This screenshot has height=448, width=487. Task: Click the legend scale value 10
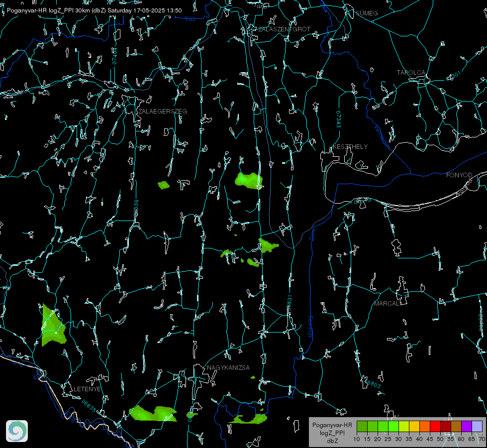(357, 439)
